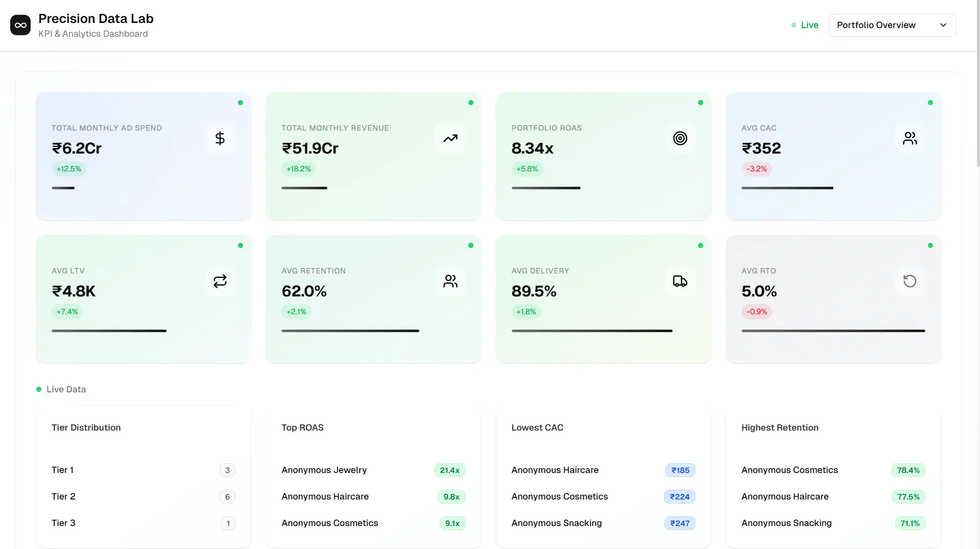The width and height of the screenshot is (980, 549).
Task: Click the Precision Data Lab infinity logo
Action: (20, 24)
